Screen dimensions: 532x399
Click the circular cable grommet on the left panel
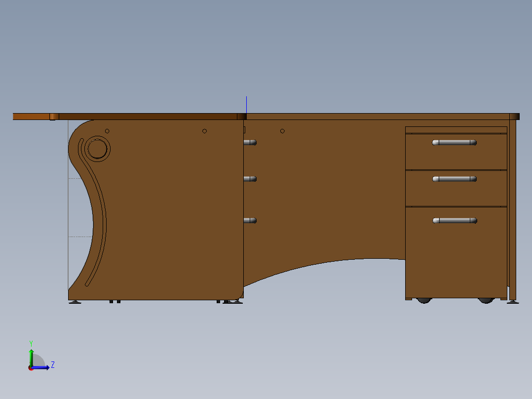tap(97, 149)
